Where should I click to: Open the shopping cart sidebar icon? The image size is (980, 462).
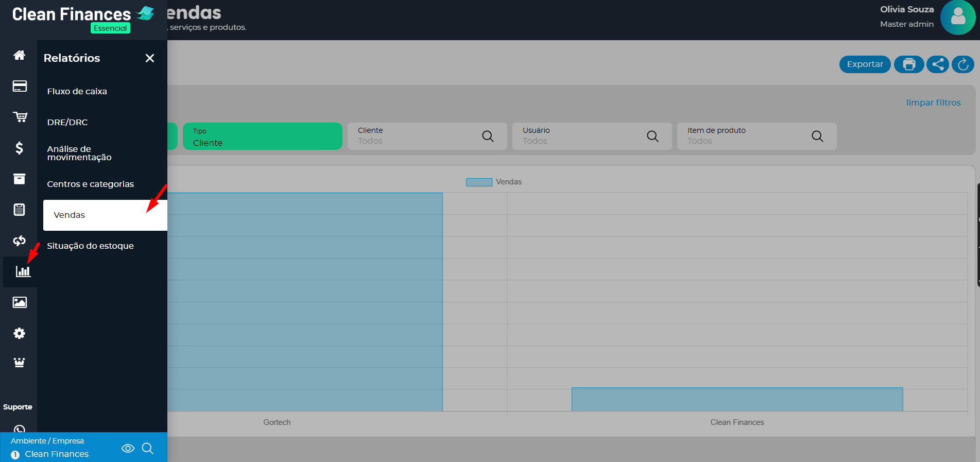click(19, 117)
